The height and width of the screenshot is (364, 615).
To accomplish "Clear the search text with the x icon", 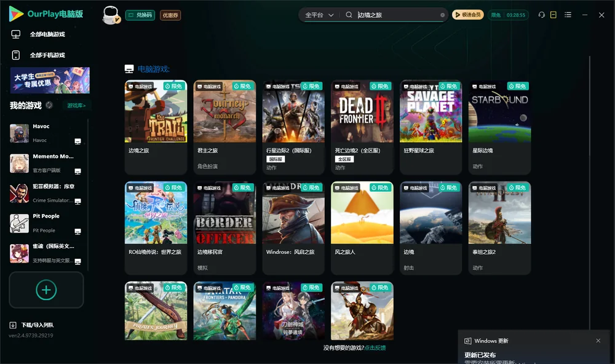I will pos(442,15).
